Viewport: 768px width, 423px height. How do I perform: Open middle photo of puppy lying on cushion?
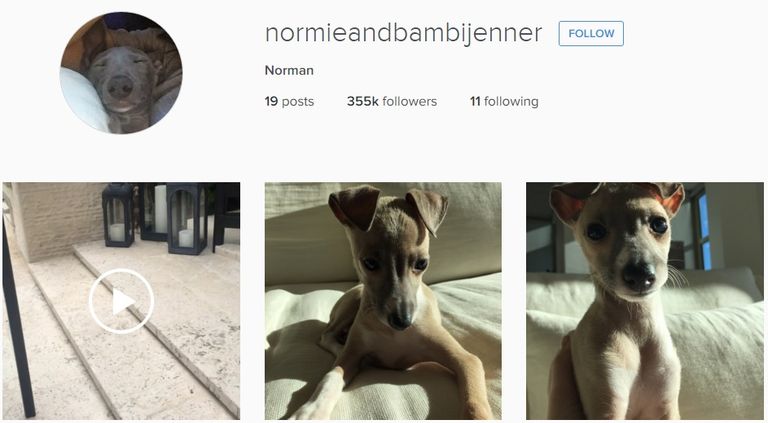383,301
